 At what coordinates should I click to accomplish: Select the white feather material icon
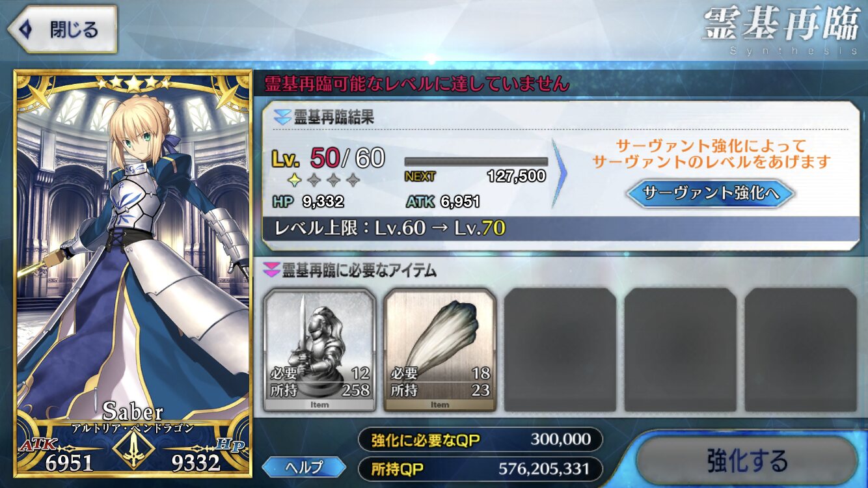pyautogui.click(x=440, y=350)
